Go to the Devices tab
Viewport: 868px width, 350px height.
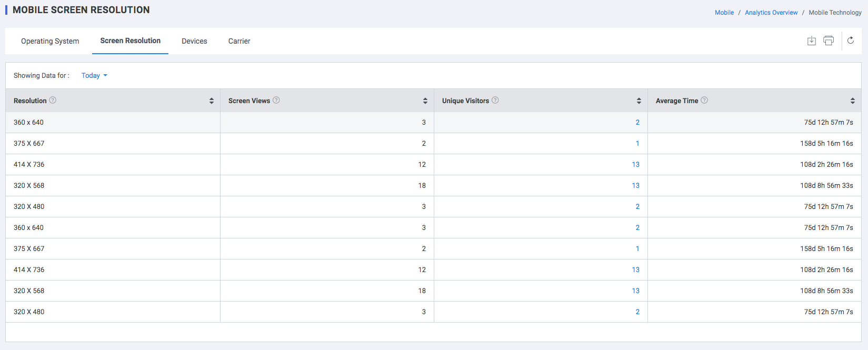(194, 41)
